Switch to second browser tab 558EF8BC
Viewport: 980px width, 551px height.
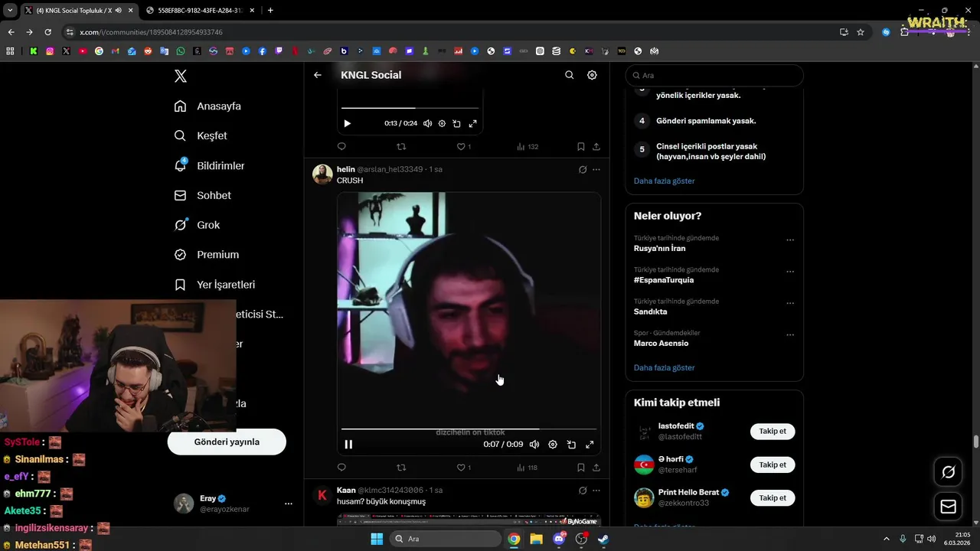click(x=201, y=11)
